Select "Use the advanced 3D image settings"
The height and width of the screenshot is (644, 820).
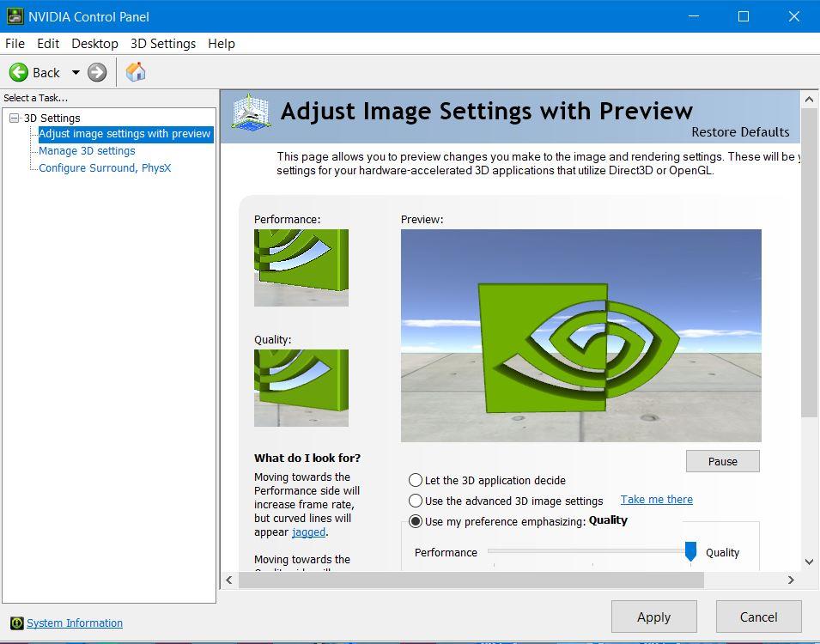[x=416, y=501]
